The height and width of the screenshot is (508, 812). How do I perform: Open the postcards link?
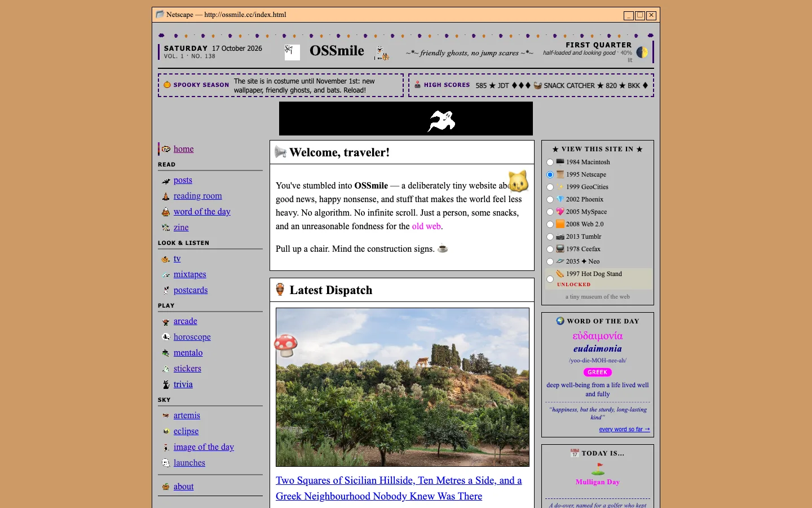click(x=191, y=290)
